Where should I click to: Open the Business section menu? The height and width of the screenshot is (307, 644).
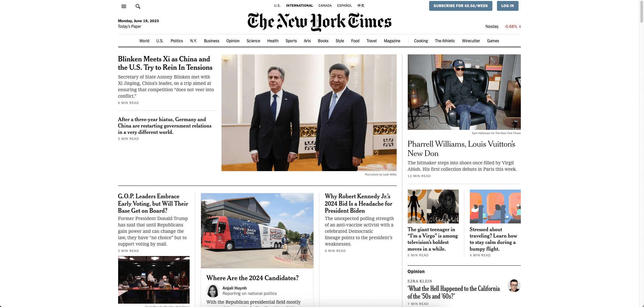pyautogui.click(x=211, y=41)
